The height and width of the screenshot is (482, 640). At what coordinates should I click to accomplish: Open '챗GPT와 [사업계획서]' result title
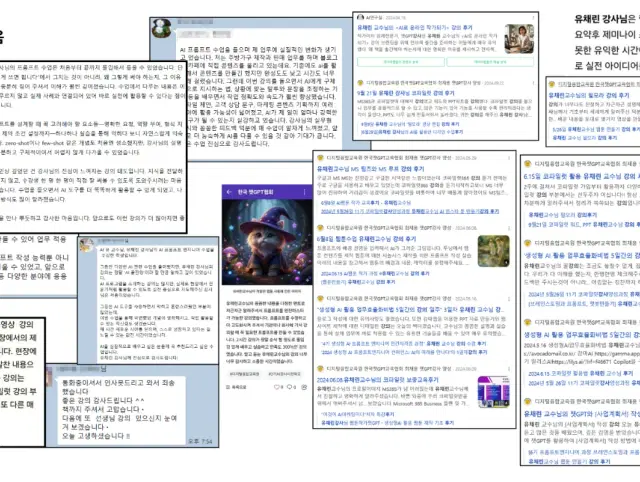[582, 414]
